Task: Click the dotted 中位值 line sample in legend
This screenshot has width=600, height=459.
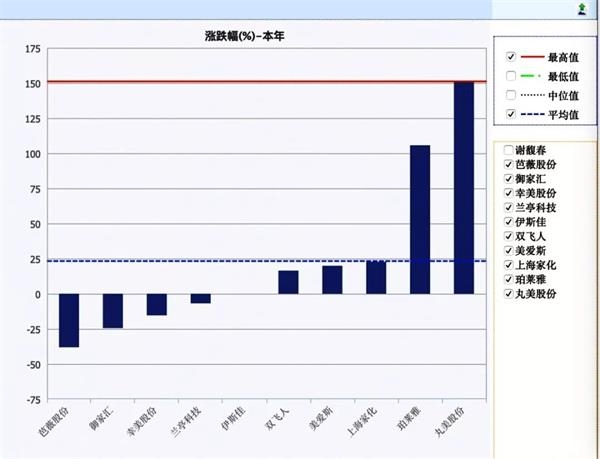Action: click(x=532, y=95)
